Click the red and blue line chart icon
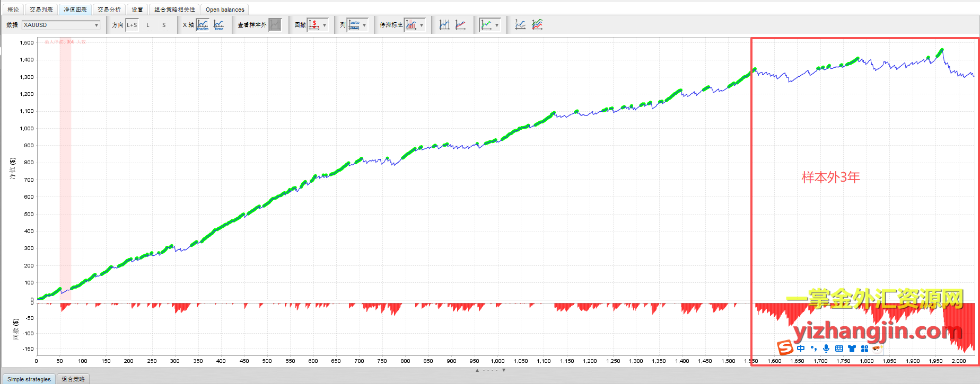 click(x=460, y=25)
